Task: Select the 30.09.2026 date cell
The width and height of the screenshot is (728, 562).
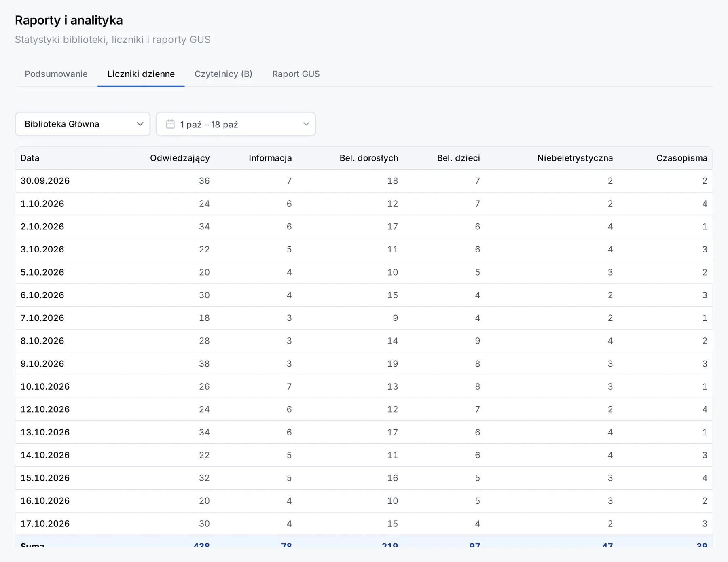Action: point(45,181)
